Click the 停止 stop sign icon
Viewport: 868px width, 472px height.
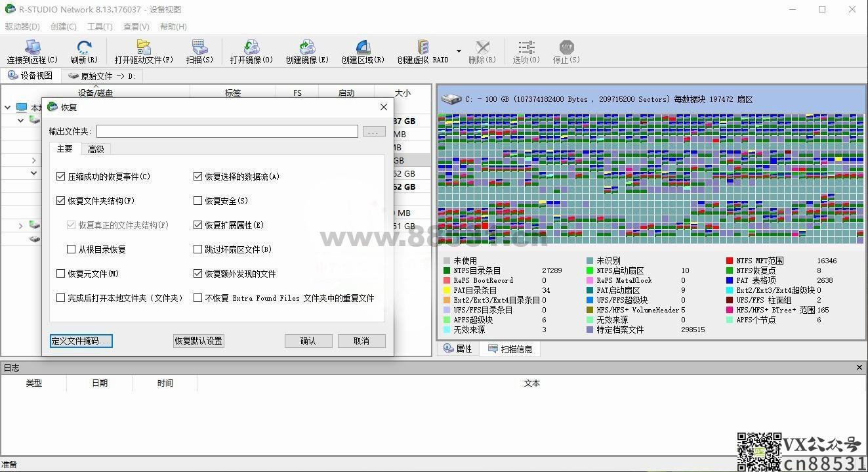click(x=566, y=47)
